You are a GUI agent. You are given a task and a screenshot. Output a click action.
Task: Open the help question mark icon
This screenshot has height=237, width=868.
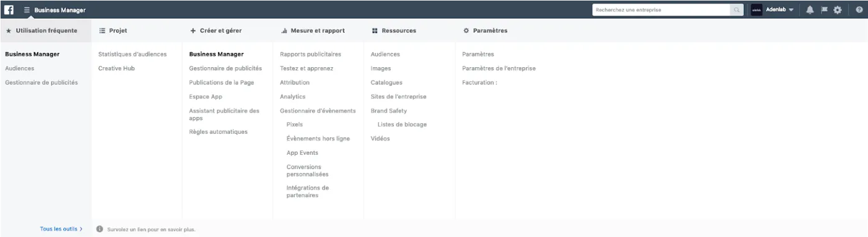pos(859,10)
